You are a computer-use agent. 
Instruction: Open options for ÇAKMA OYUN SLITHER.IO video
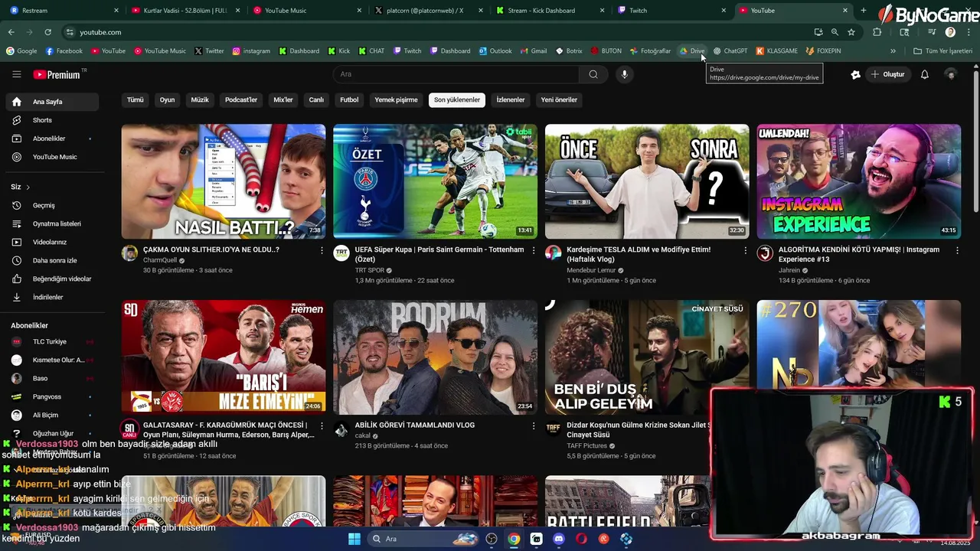click(322, 250)
